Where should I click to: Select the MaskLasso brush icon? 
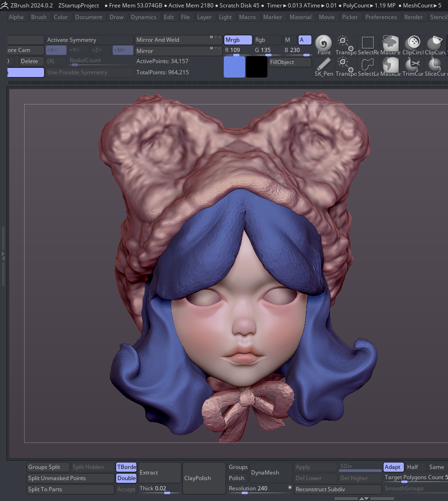[390, 66]
